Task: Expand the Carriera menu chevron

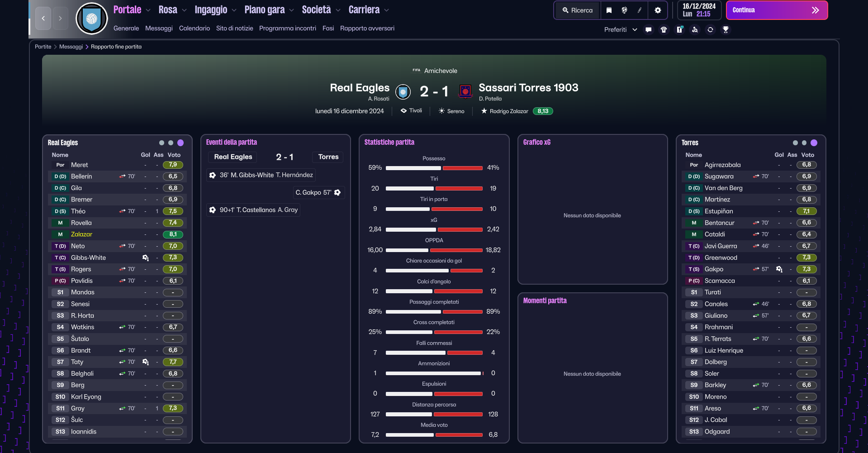Action: pos(386,10)
